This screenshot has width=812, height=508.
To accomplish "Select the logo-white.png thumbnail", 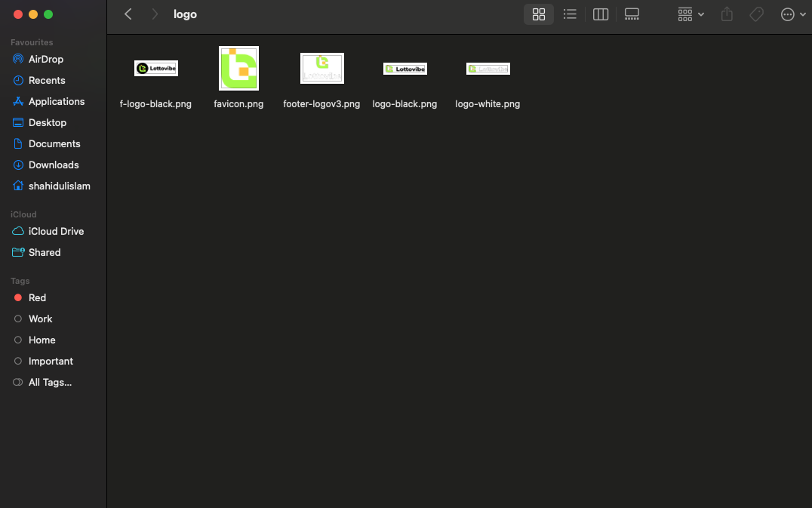I will click(488, 69).
